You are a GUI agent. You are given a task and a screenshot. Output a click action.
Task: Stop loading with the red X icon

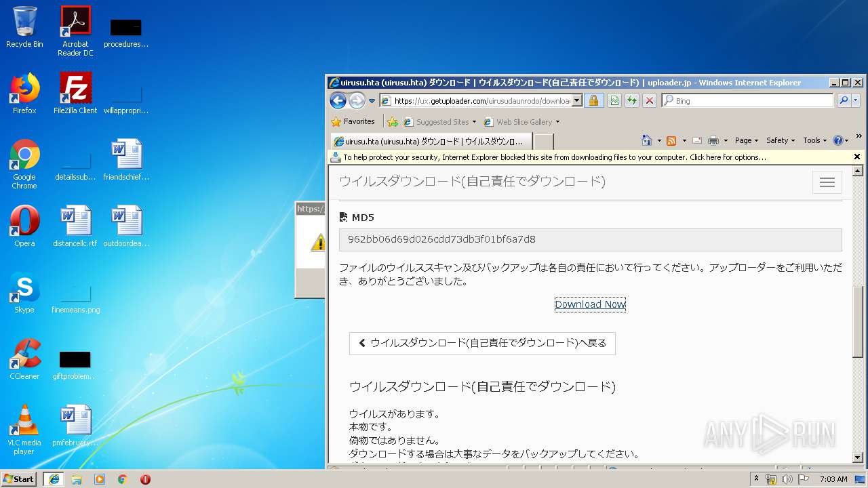click(x=649, y=100)
